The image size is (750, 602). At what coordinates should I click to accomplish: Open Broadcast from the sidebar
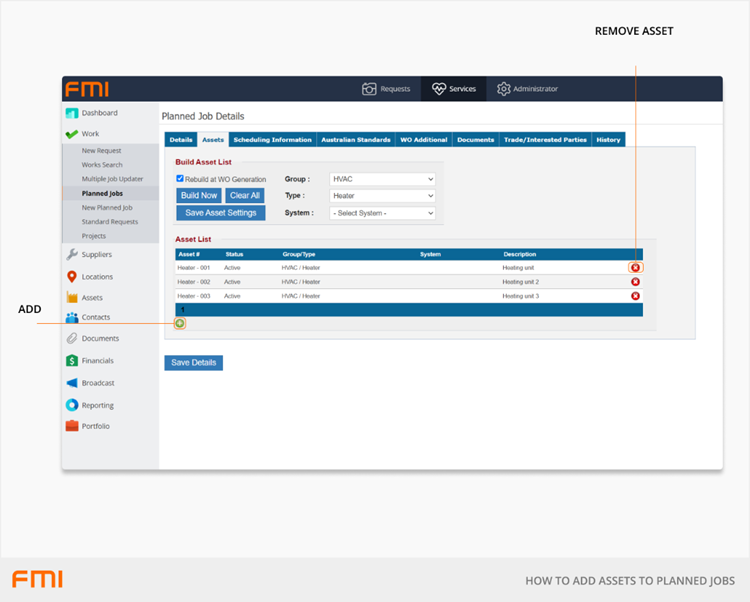[97, 383]
